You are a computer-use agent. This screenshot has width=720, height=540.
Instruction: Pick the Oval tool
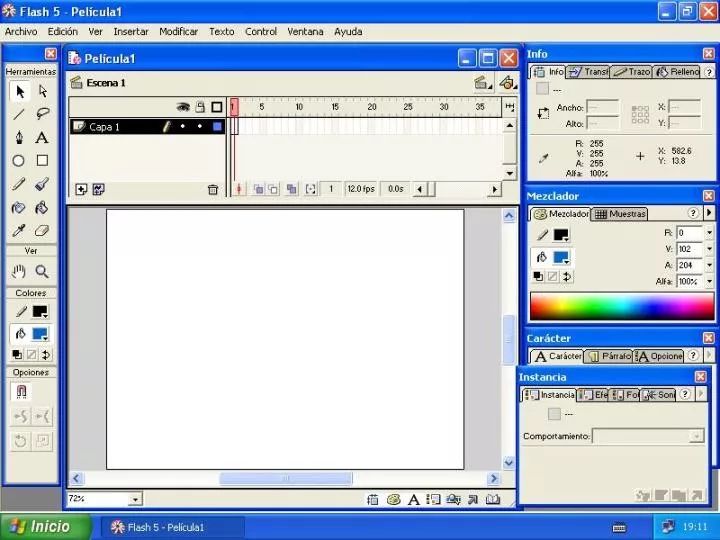pos(18,161)
